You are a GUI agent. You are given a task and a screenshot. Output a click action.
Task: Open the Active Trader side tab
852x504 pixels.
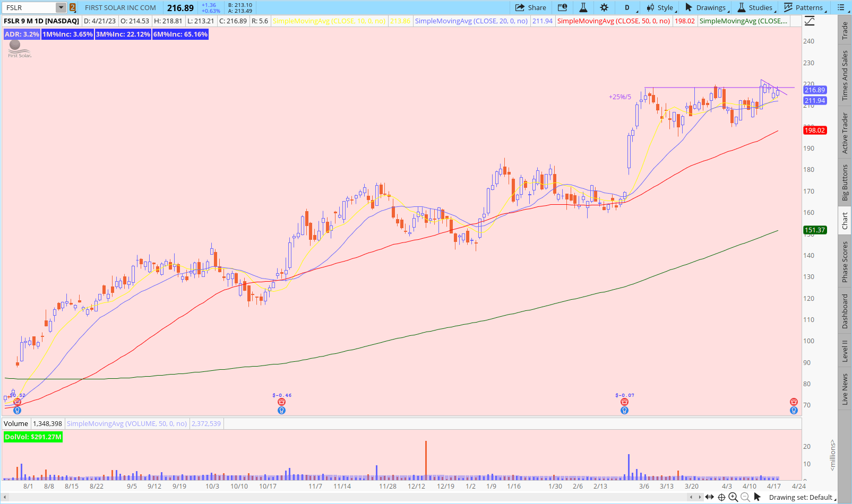pyautogui.click(x=845, y=133)
